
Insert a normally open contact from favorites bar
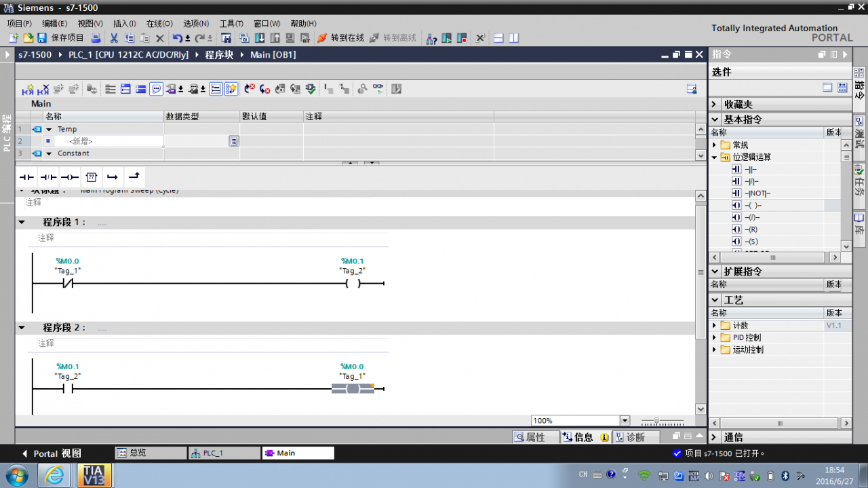coord(26,177)
